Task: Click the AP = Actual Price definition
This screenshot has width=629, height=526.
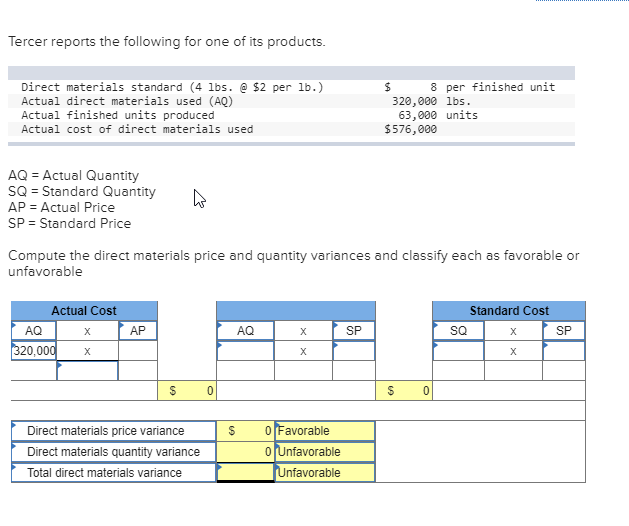Action: tap(61, 207)
